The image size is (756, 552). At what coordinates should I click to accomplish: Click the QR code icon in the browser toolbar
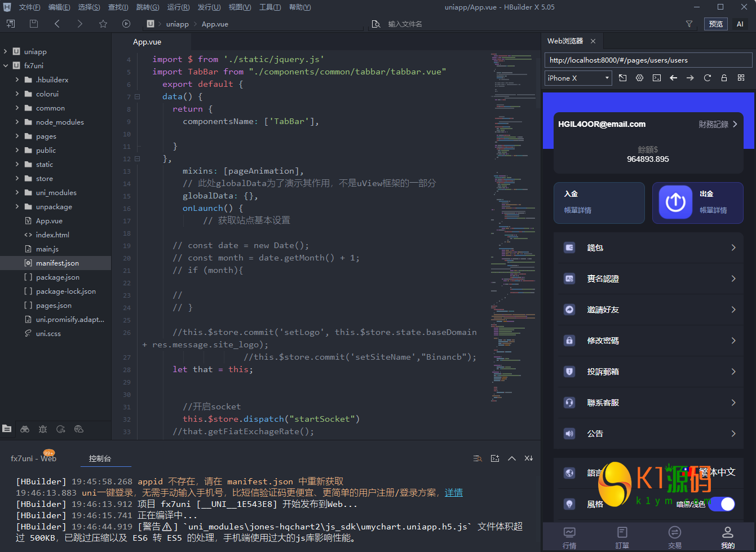click(x=741, y=78)
